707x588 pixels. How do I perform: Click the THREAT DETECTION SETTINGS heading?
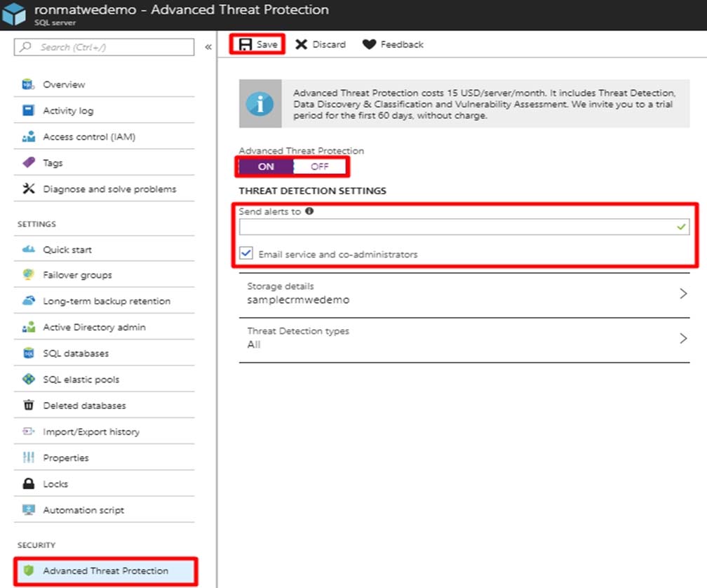coord(313,191)
